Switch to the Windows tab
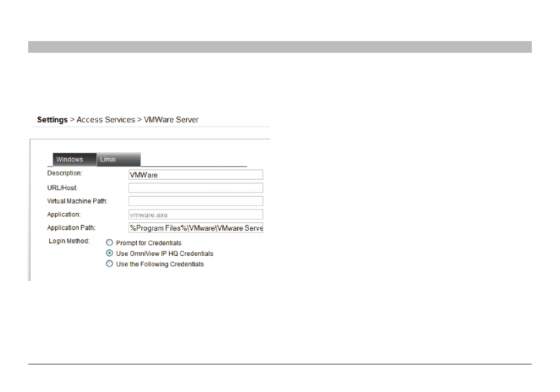Image resolution: width=560 pixels, height=392 pixels. [x=75, y=160]
